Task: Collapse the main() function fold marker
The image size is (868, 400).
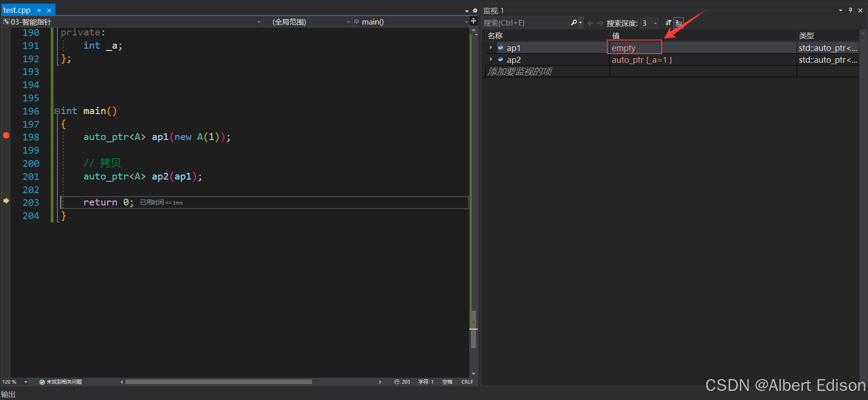Action: tap(57, 111)
